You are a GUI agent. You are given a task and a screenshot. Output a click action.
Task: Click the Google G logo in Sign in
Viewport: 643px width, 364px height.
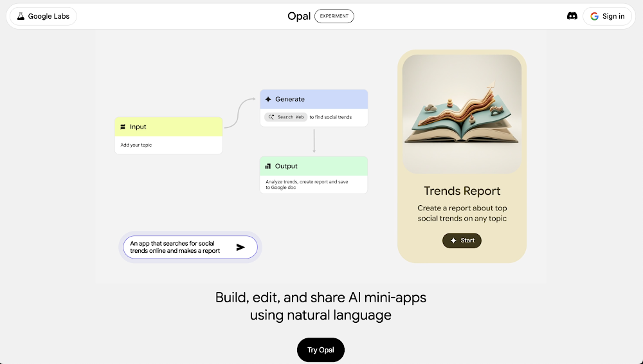tap(594, 16)
